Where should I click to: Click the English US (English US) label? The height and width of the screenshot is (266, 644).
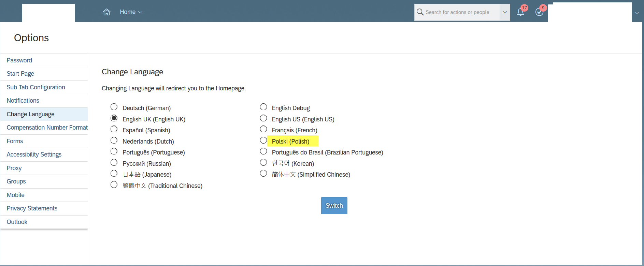point(303,119)
